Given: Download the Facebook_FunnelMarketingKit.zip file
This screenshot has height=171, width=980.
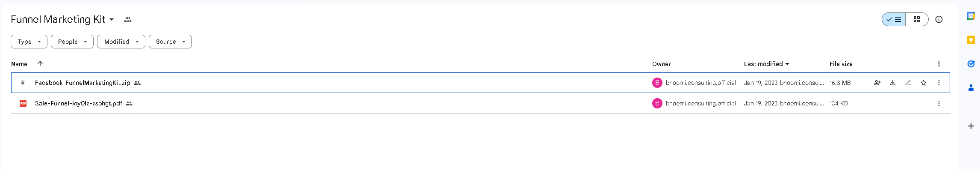Looking at the screenshot, I should (892, 83).
